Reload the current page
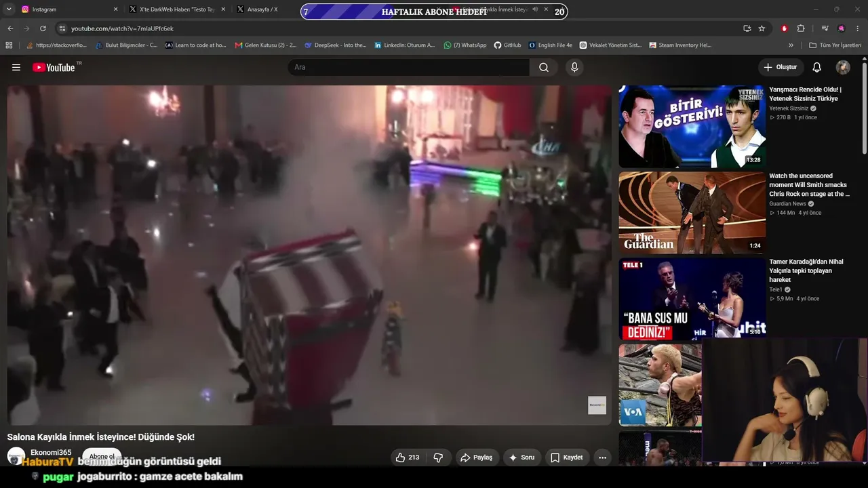This screenshot has height=488, width=868. point(43,28)
